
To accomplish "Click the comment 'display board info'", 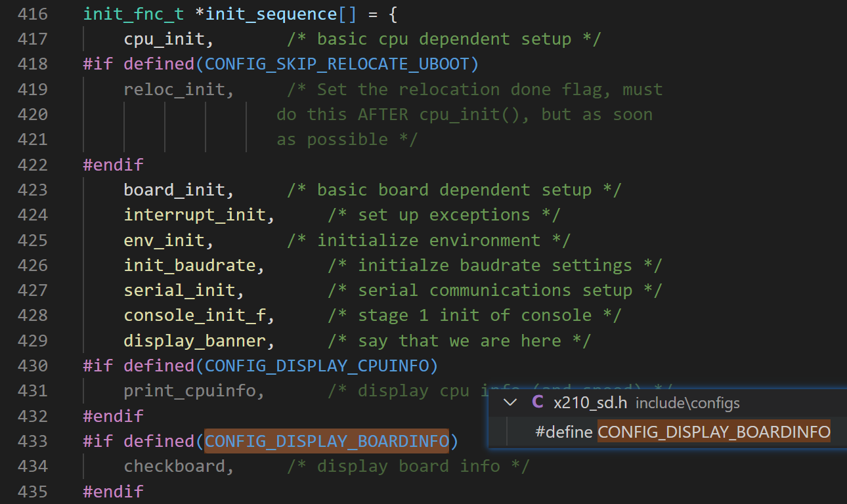I will pyautogui.click(x=408, y=467).
